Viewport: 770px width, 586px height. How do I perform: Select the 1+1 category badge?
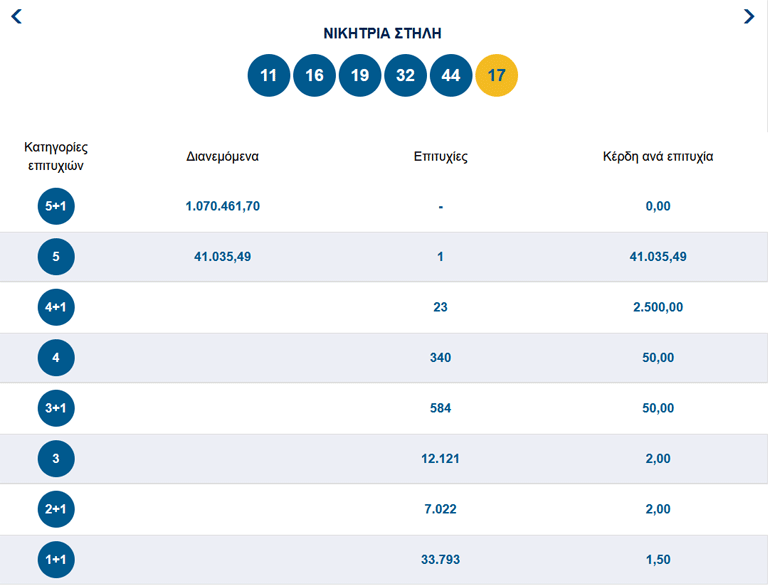tap(56, 559)
